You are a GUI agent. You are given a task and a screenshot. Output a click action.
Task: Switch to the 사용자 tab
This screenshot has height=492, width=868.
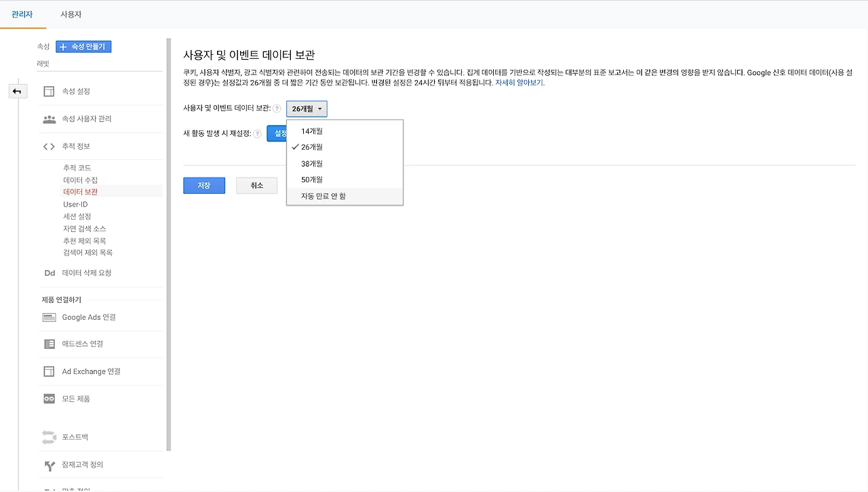[x=71, y=14]
